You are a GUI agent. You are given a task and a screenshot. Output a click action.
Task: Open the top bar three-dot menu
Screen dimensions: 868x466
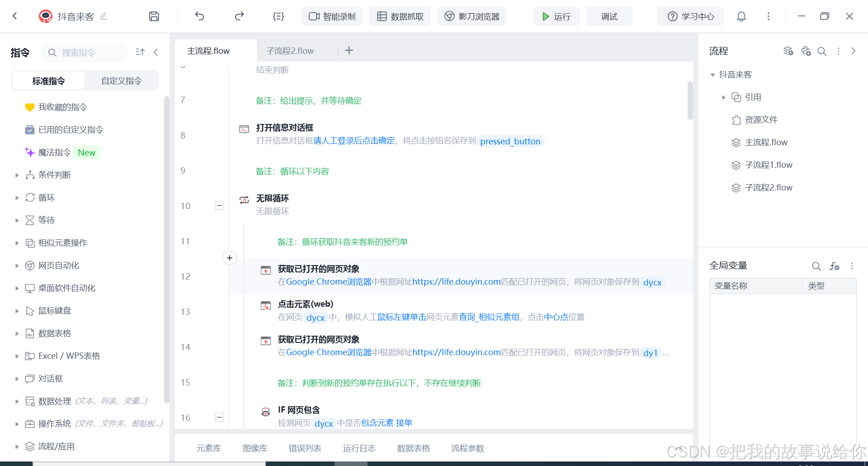tap(768, 16)
